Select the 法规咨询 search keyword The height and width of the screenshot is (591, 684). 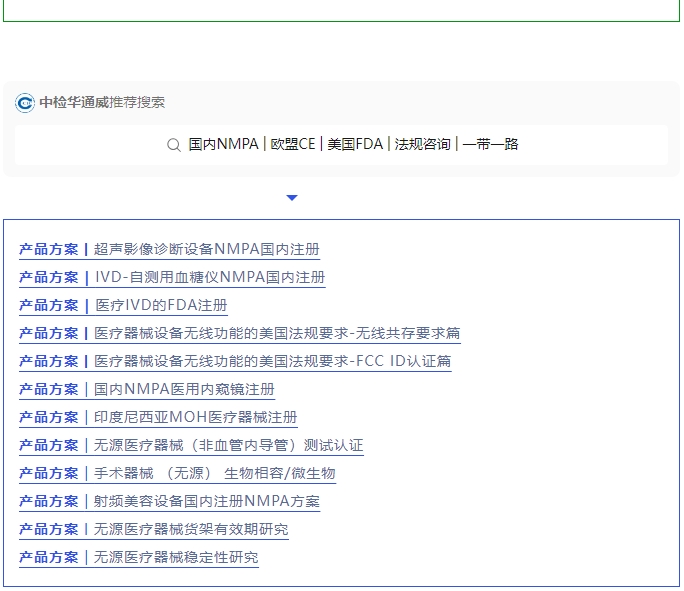[x=422, y=145]
